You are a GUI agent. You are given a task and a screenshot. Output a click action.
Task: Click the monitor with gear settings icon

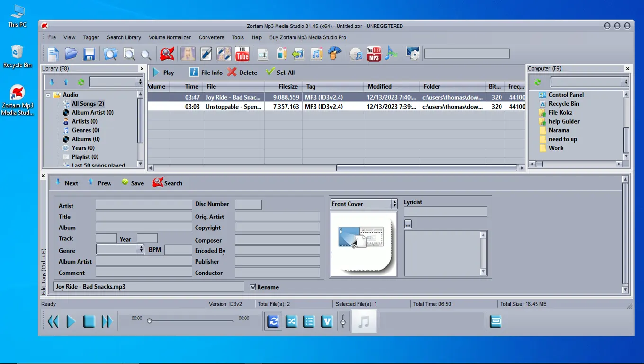click(x=413, y=54)
